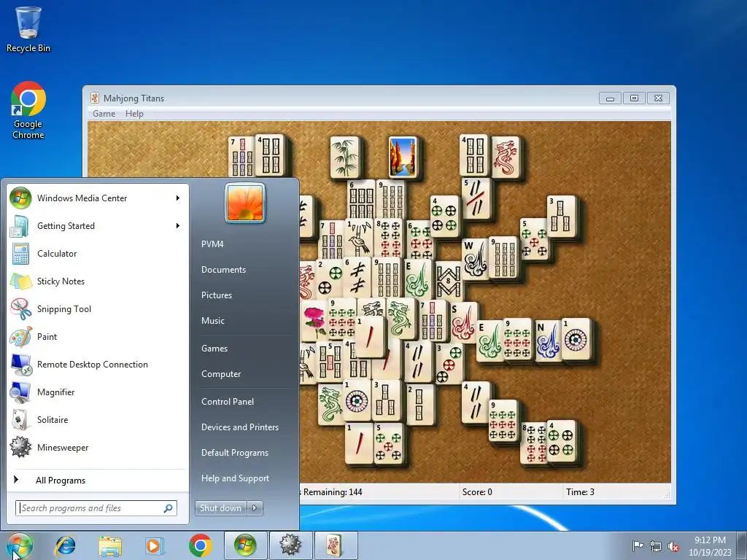This screenshot has height=560, width=747.
Task: Click the network icon in system tray
Action: (x=656, y=545)
